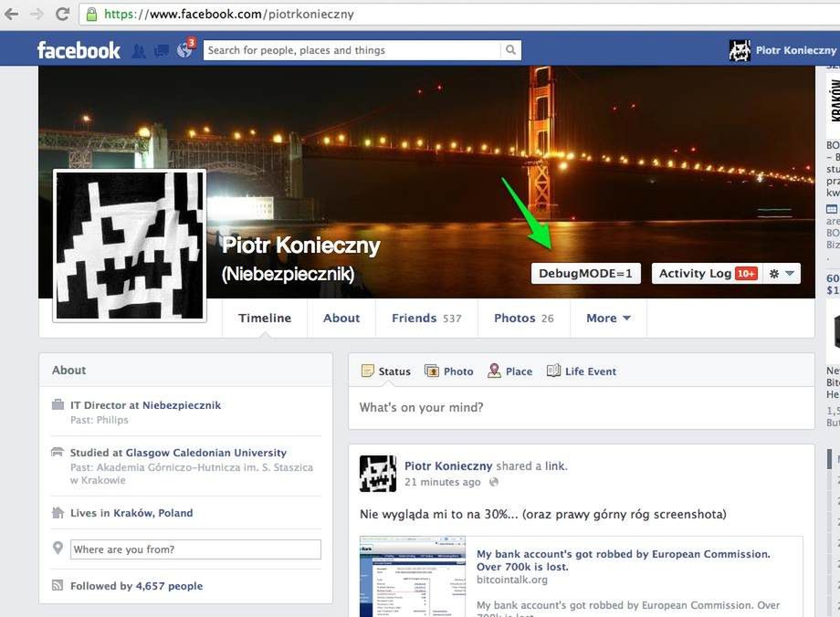This screenshot has width=840, height=617.
Task: Open dropdown arrow next to gear icon
Action: 790,274
